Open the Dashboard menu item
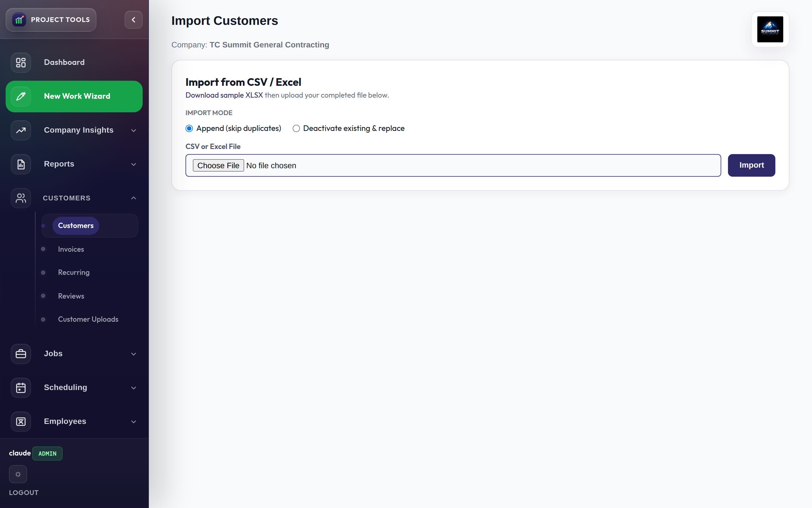 (74, 62)
